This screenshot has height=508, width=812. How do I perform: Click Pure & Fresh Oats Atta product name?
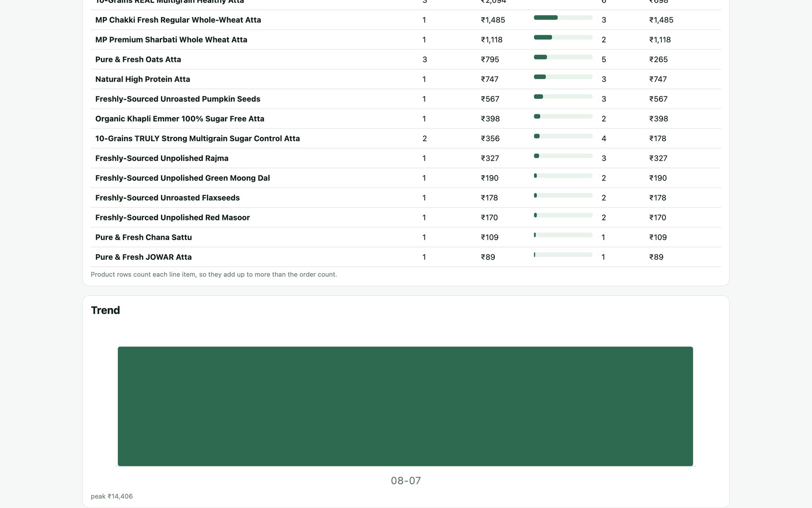click(138, 60)
